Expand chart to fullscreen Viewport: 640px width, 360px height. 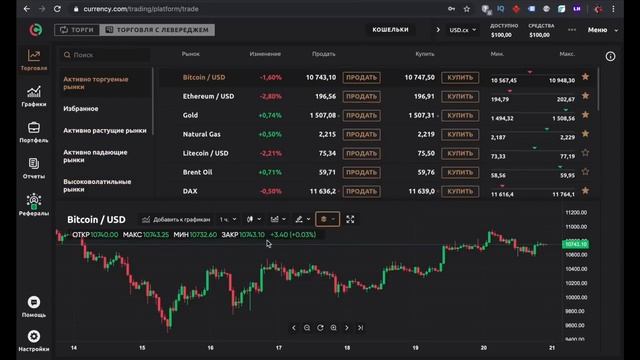coord(350,220)
